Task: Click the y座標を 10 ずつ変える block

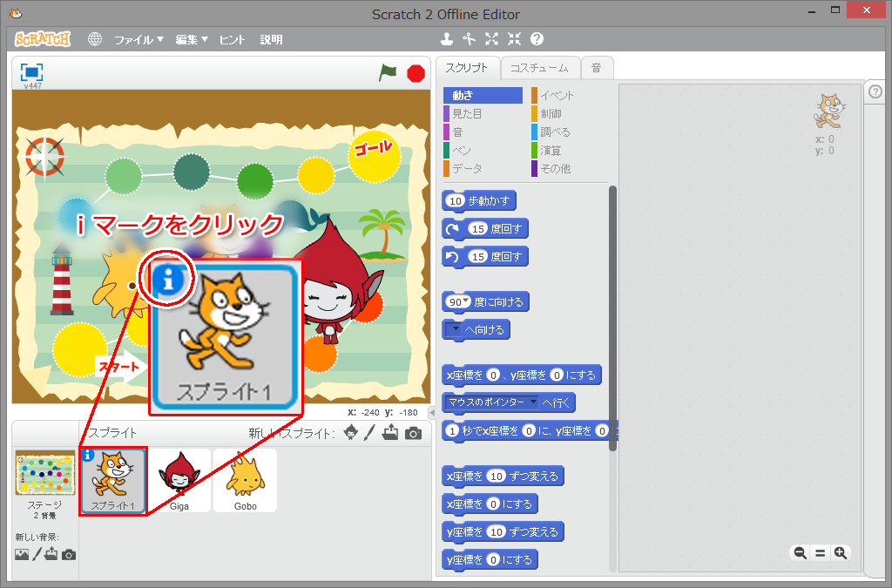Action: 503,531
